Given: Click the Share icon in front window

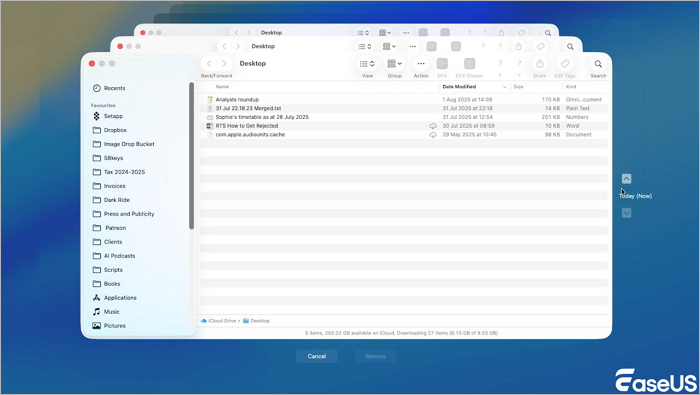Looking at the screenshot, I should coord(540,64).
